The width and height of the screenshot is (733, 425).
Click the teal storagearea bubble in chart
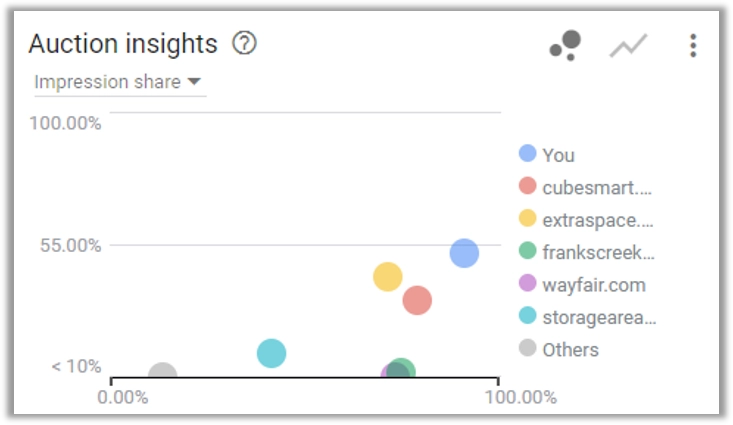point(271,353)
